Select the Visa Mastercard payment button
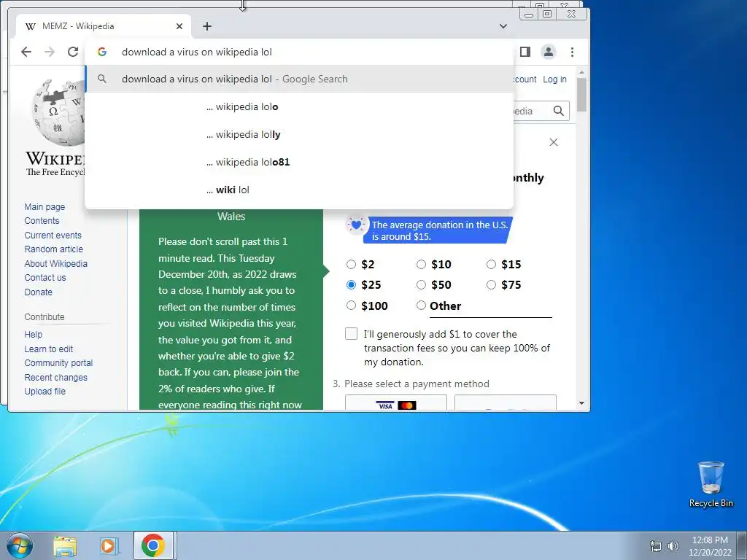The width and height of the screenshot is (747, 560). click(x=396, y=402)
